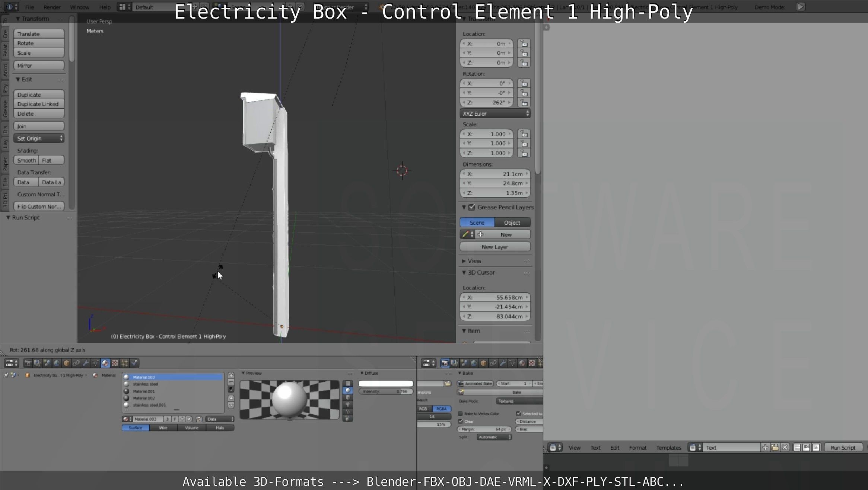Open the Window menu
This screenshot has height=490, width=868.
pyautogui.click(x=80, y=7)
